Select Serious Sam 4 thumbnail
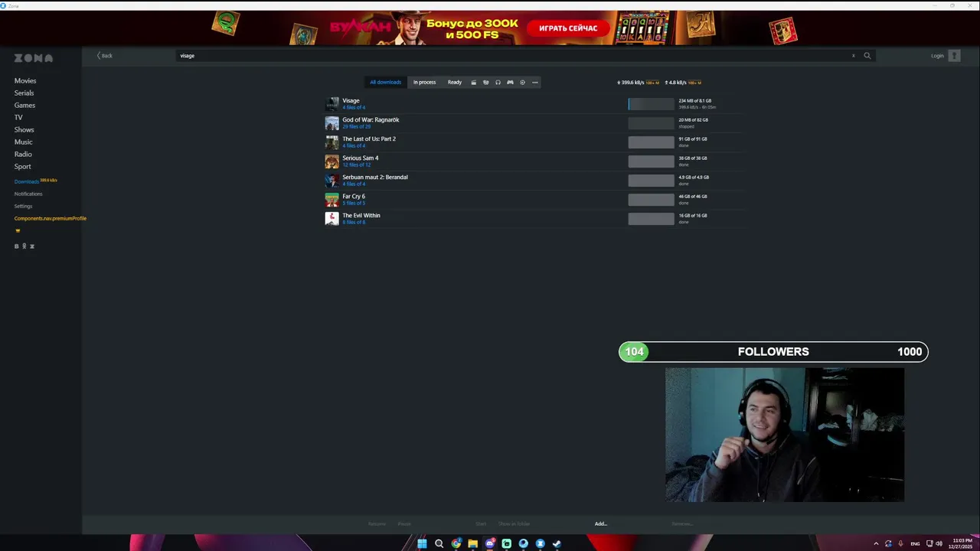Screen dimensions: 980x551 [x=332, y=161]
